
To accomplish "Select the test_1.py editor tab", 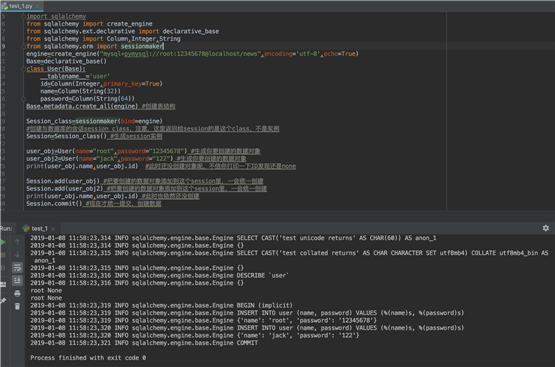I will [x=21, y=6].
